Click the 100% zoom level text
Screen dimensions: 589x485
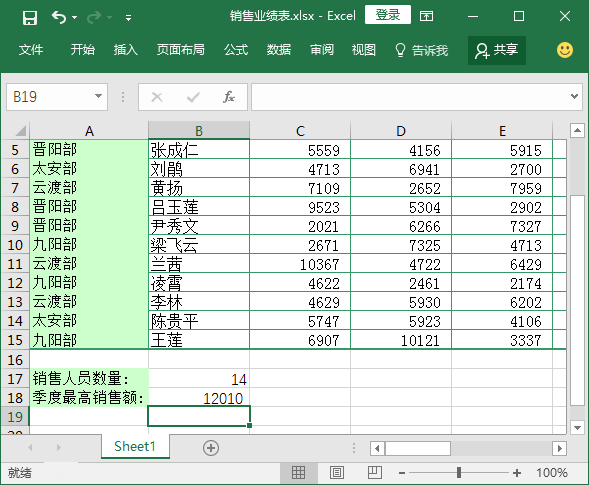[551, 472]
